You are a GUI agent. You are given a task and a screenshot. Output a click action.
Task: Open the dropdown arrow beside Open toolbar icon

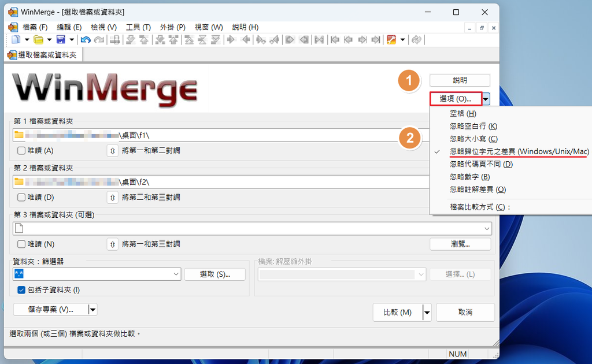[49, 40]
